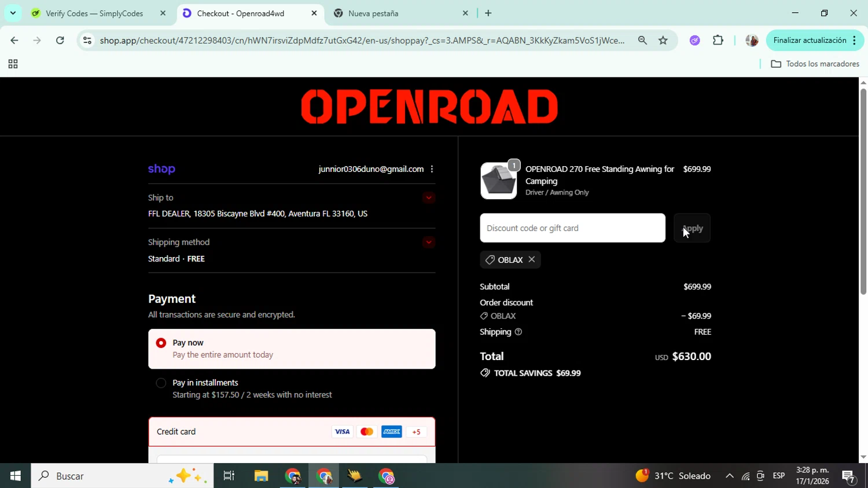
Task: Click scrollbar down arrow
Action: pos(863,457)
